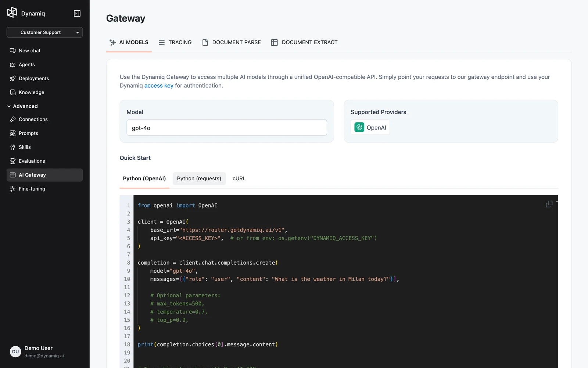Click the "# temperature=0.7," comment line
Viewport: 588px width, 368px height.
[179, 312]
